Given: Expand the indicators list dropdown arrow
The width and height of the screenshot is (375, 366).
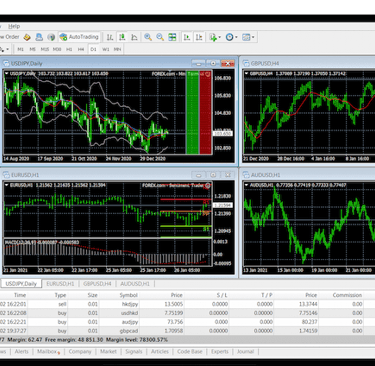Looking at the screenshot, I should tap(220, 37).
